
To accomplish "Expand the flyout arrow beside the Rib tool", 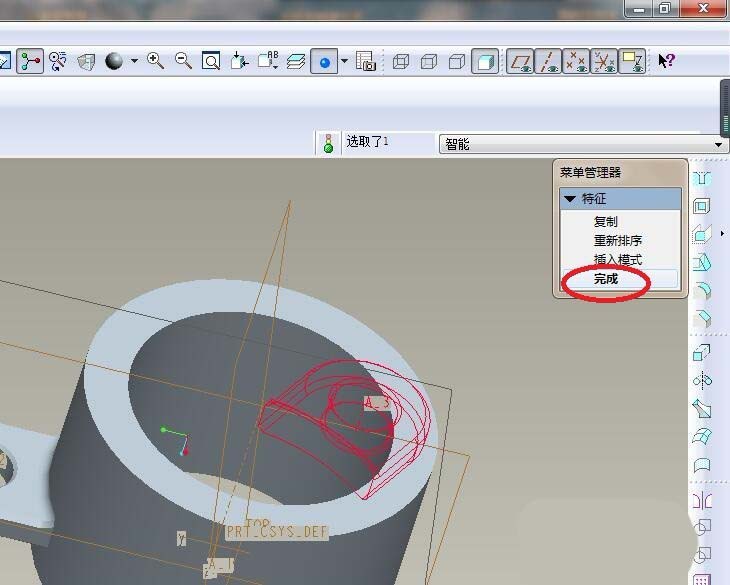I will coord(722,234).
